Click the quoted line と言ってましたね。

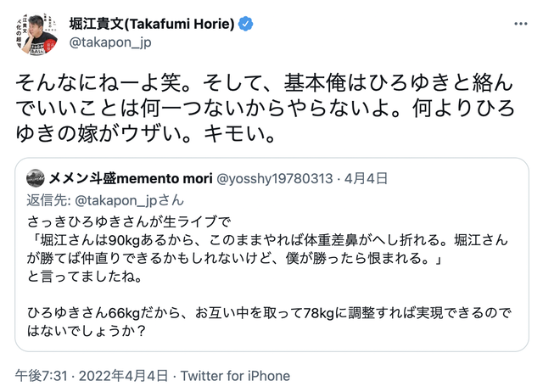pyautogui.click(x=85, y=277)
